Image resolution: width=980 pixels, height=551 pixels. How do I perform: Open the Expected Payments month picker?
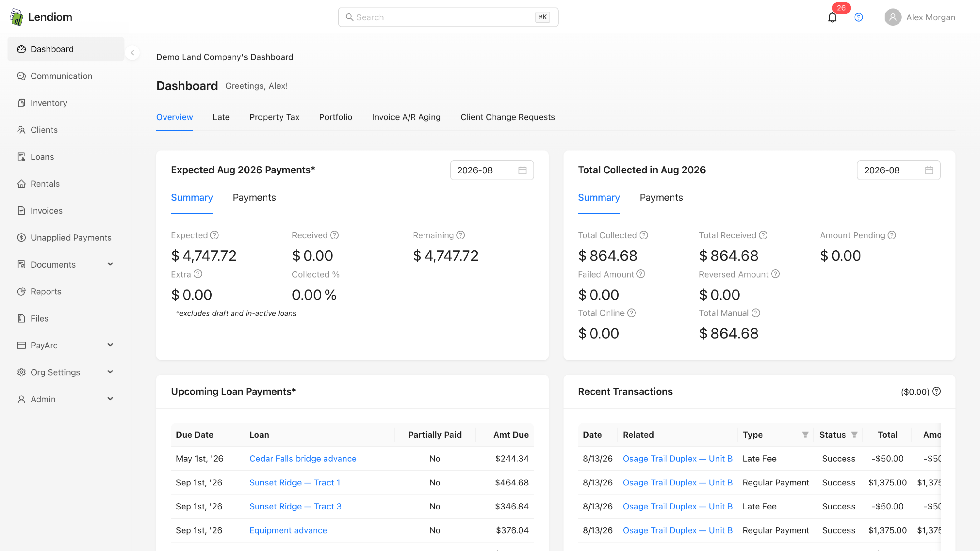click(x=492, y=170)
